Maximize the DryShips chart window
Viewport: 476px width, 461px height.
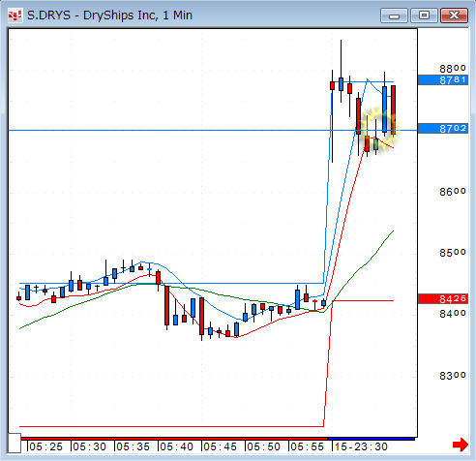[424, 15]
